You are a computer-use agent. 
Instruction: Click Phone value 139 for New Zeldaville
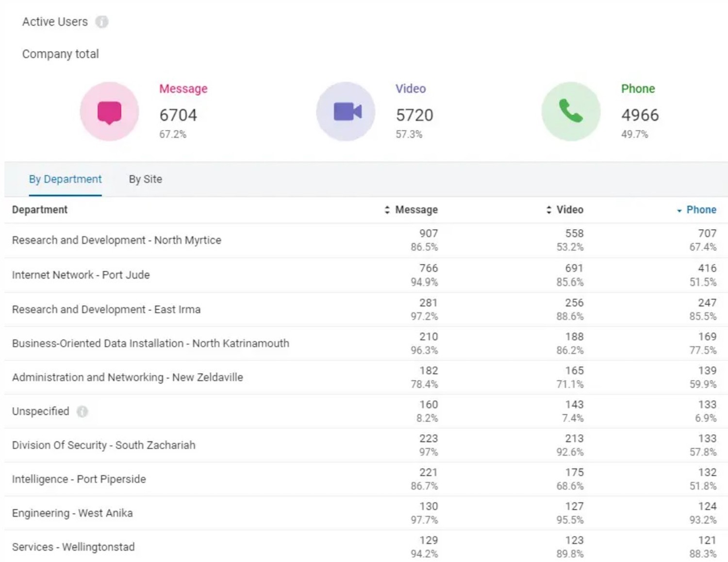(x=707, y=371)
